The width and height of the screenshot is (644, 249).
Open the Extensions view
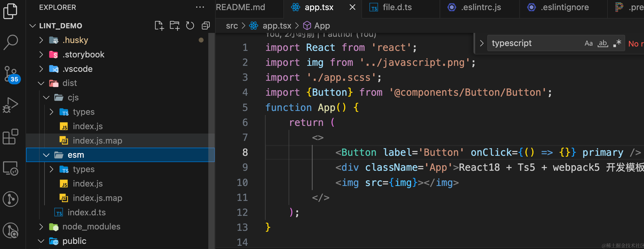[x=10, y=137]
